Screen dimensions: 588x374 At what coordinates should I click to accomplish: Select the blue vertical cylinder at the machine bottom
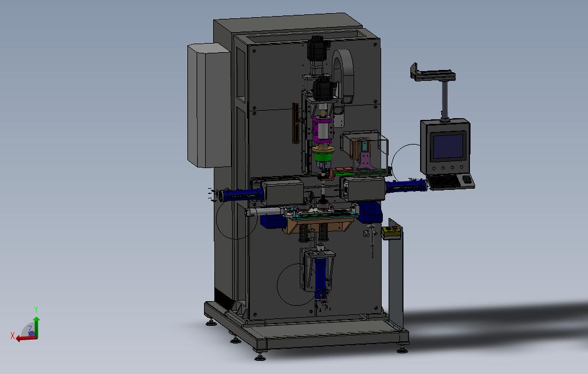pyautogui.click(x=320, y=279)
